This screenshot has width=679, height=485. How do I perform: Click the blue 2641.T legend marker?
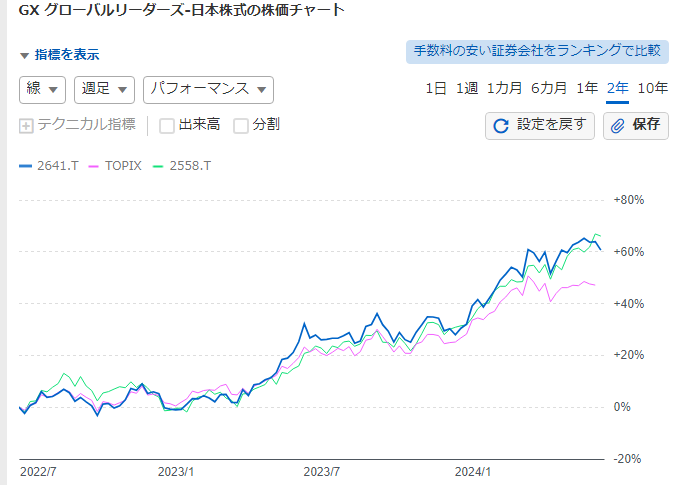(x=26, y=166)
